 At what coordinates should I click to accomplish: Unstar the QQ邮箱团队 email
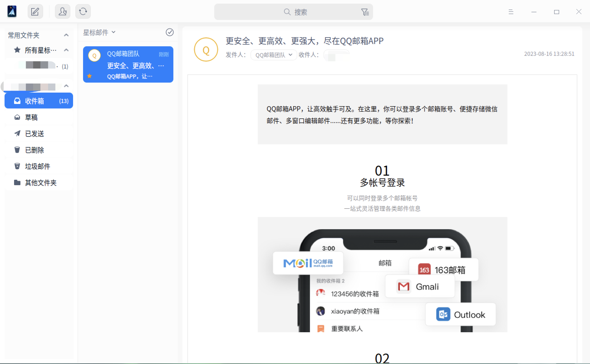pyautogui.click(x=90, y=76)
